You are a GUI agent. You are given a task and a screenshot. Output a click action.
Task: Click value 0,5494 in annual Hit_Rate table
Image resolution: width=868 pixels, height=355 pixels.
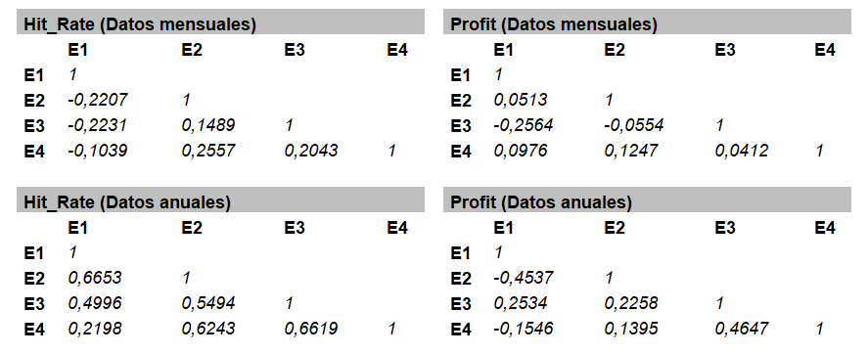pyautogui.click(x=208, y=303)
